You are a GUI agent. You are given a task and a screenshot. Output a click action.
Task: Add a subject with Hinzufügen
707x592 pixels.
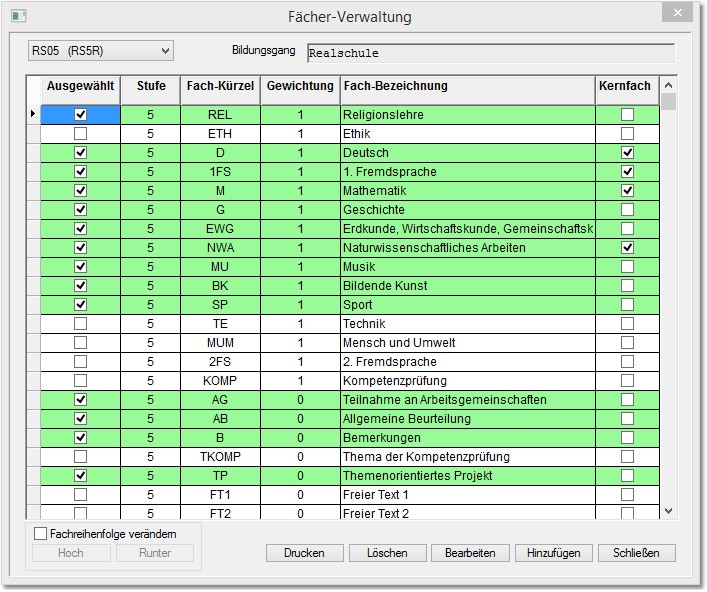[553, 553]
